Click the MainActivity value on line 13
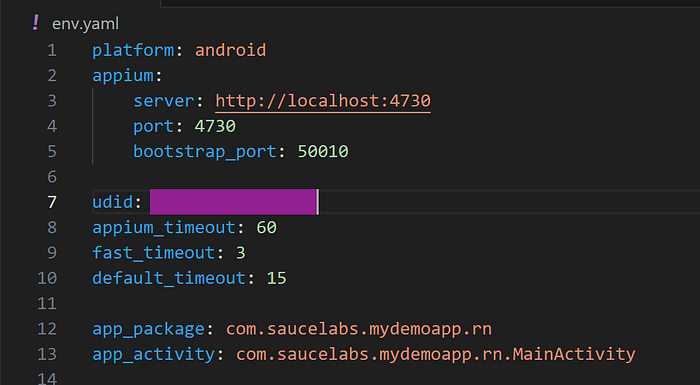 [435, 354]
